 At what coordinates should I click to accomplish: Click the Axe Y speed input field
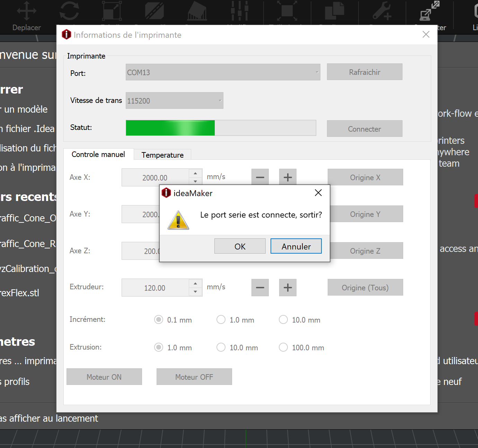click(141, 214)
